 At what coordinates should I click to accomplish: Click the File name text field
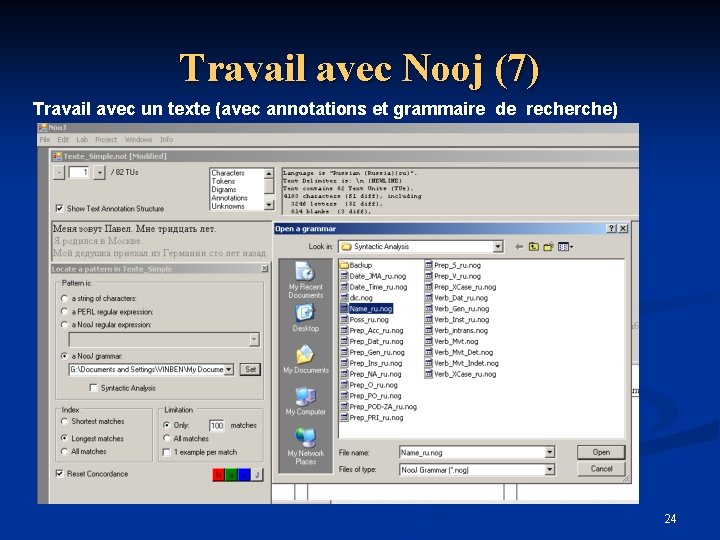[472, 453]
